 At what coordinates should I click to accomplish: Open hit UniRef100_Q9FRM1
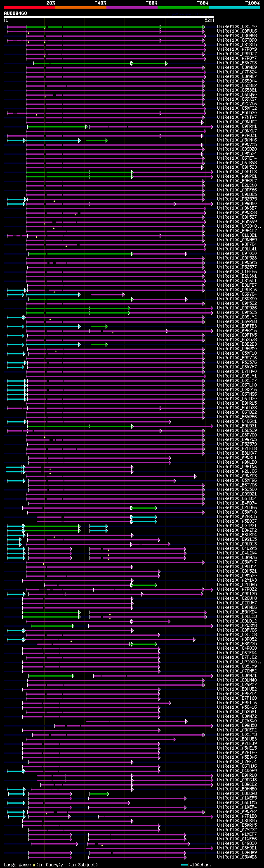click(x=237, y=127)
